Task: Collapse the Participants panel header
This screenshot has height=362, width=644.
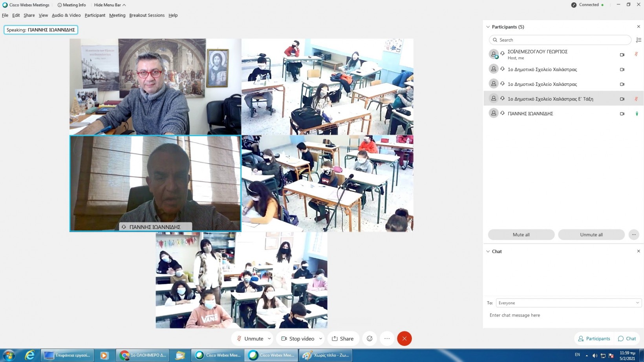Action: click(488, 27)
